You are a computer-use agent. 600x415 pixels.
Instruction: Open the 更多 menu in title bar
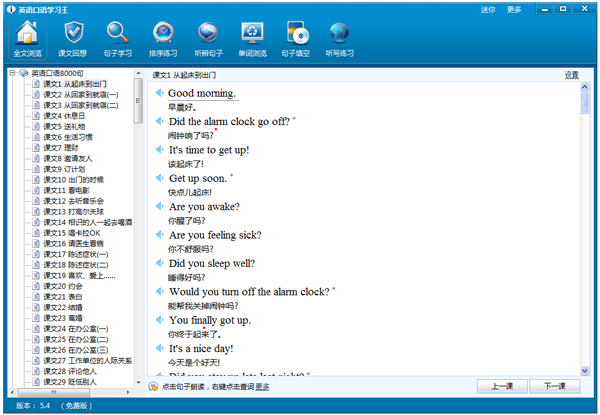click(514, 10)
